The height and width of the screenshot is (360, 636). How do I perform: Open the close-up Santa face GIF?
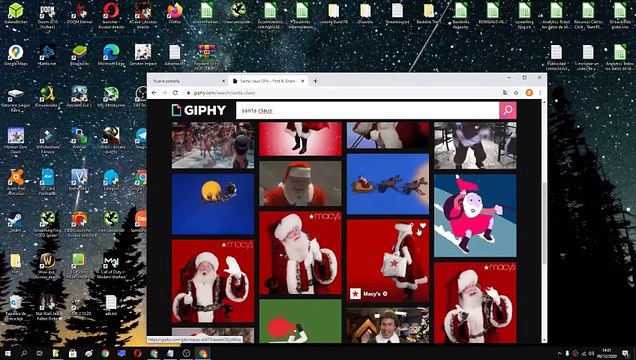300,183
